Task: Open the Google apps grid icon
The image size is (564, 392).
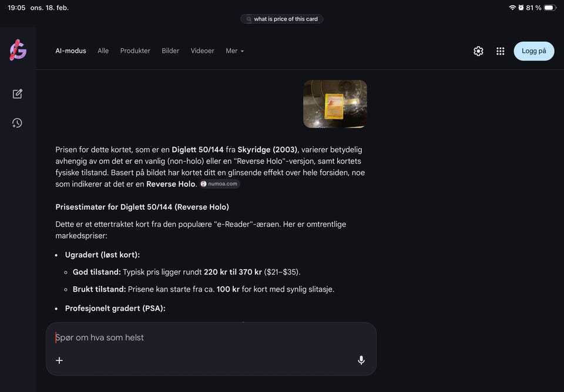Action: pyautogui.click(x=500, y=51)
